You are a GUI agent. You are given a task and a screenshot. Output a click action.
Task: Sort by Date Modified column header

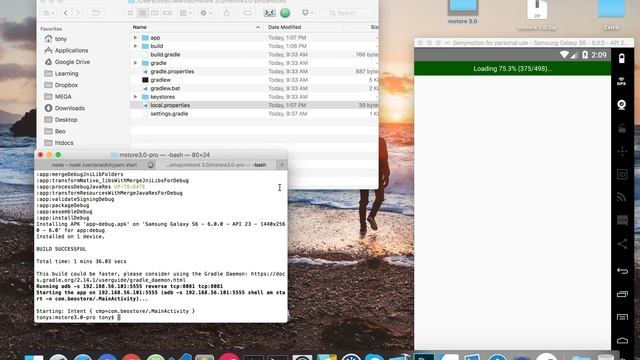304,27
